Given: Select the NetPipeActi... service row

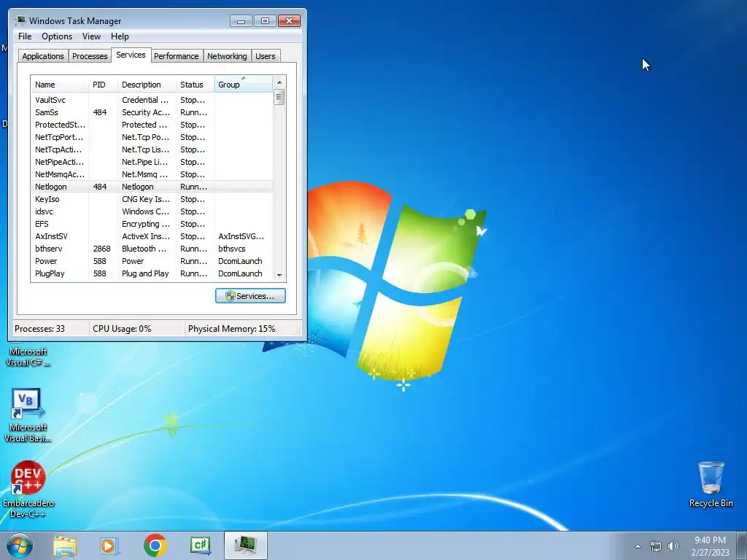Looking at the screenshot, I should click(152, 162).
